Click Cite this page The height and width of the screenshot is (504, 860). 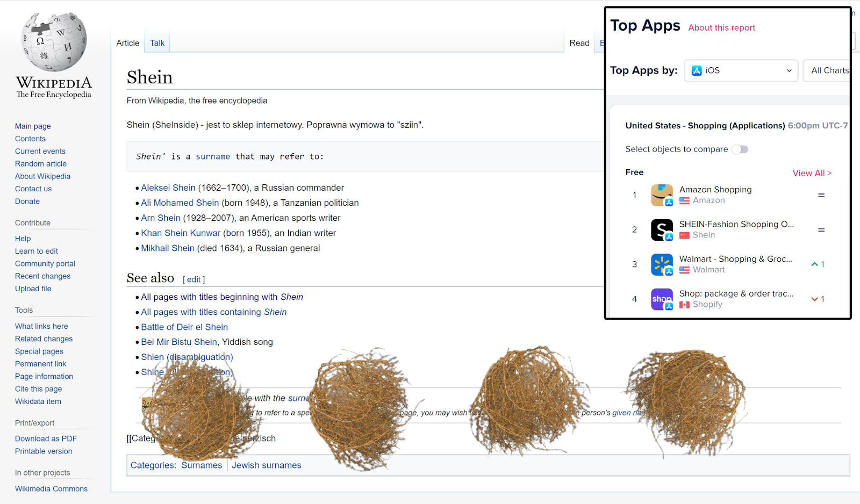39,389
